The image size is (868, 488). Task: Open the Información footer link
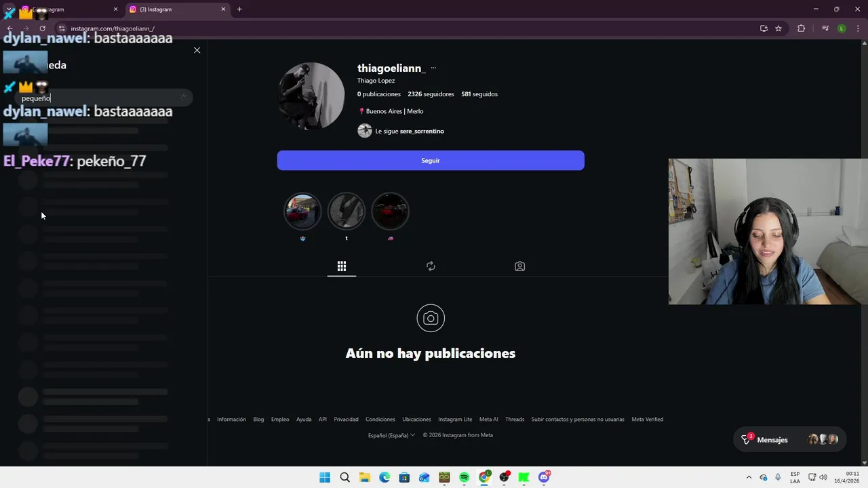(231, 420)
